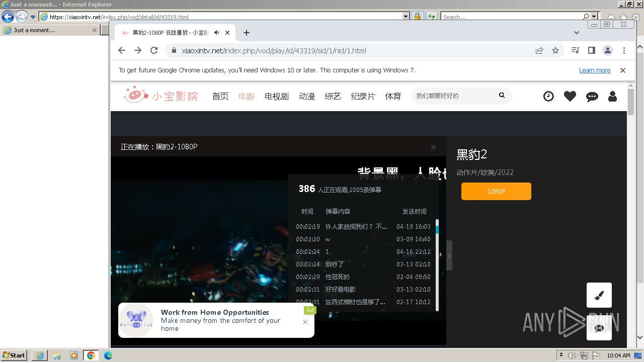Screen dimensions: 644x362
Task: Click danmaku row 别吵了
Action: (x=363, y=264)
